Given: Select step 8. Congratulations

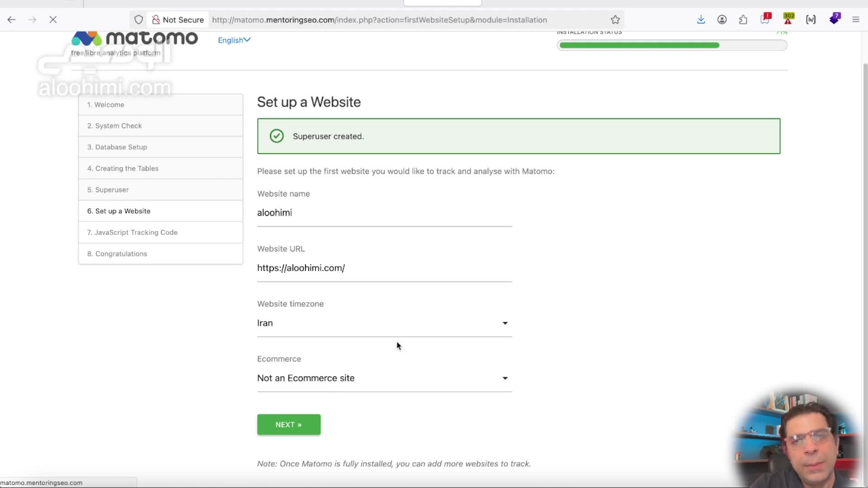Looking at the screenshot, I should coord(160,253).
